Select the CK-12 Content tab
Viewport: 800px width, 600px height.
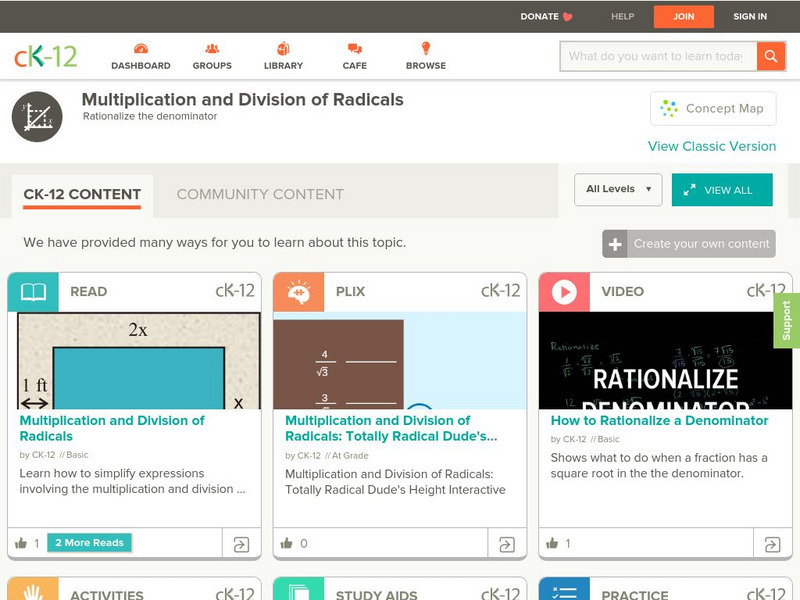tap(82, 194)
